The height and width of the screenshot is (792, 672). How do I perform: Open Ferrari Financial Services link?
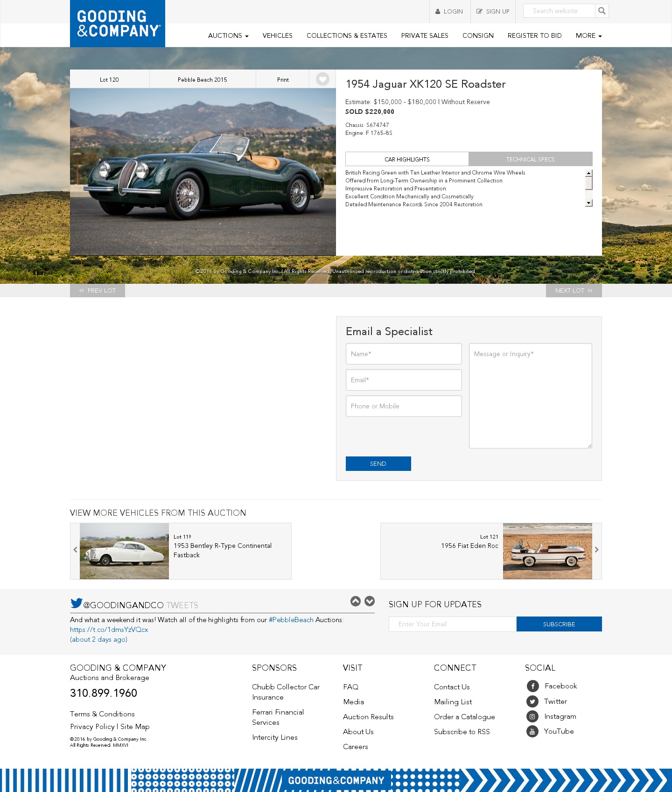pos(278,717)
